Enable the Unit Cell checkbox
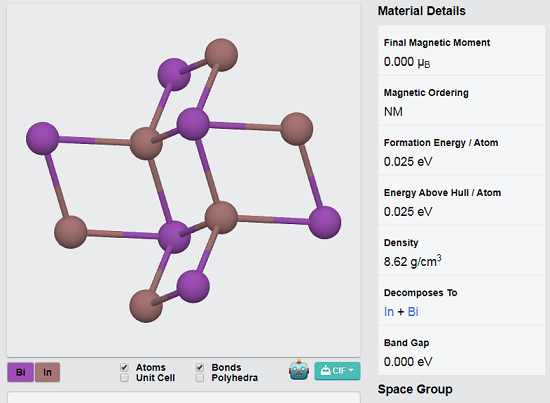Image resolution: width=550 pixels, height=403 pixels. click(124, 378)
